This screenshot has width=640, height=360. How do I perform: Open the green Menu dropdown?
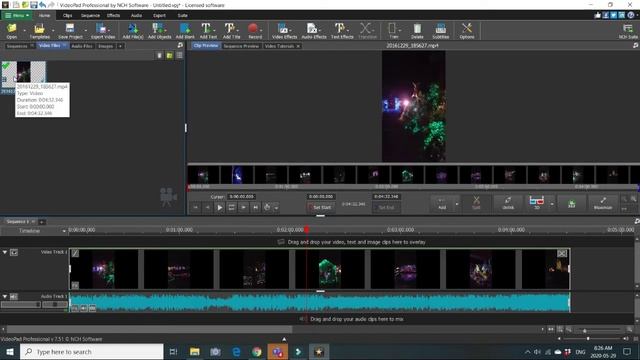pos(18,16)
